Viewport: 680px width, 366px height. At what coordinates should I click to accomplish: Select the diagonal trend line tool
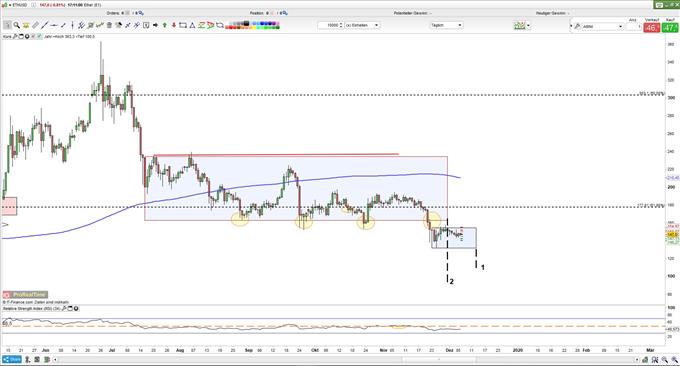click(x=44, y=25)
